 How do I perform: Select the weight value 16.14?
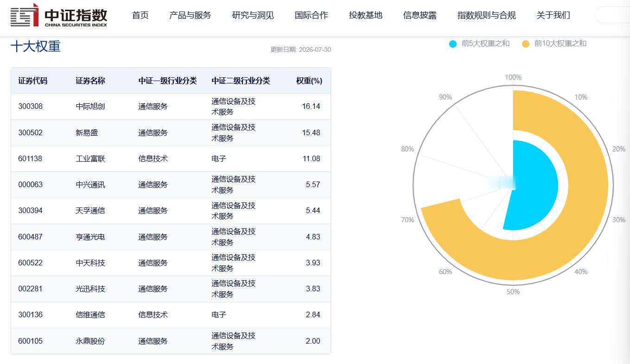(311, 107)
